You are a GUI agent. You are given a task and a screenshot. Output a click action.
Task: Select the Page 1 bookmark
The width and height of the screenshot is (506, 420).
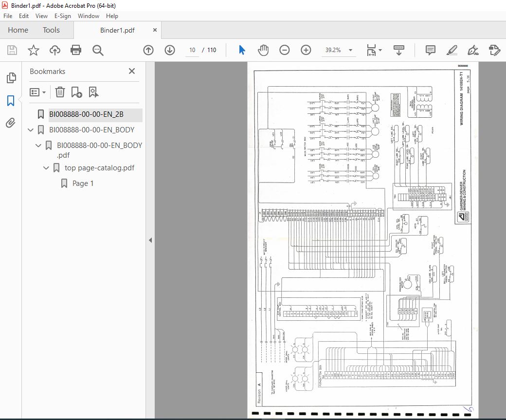(x=83, y=183)
